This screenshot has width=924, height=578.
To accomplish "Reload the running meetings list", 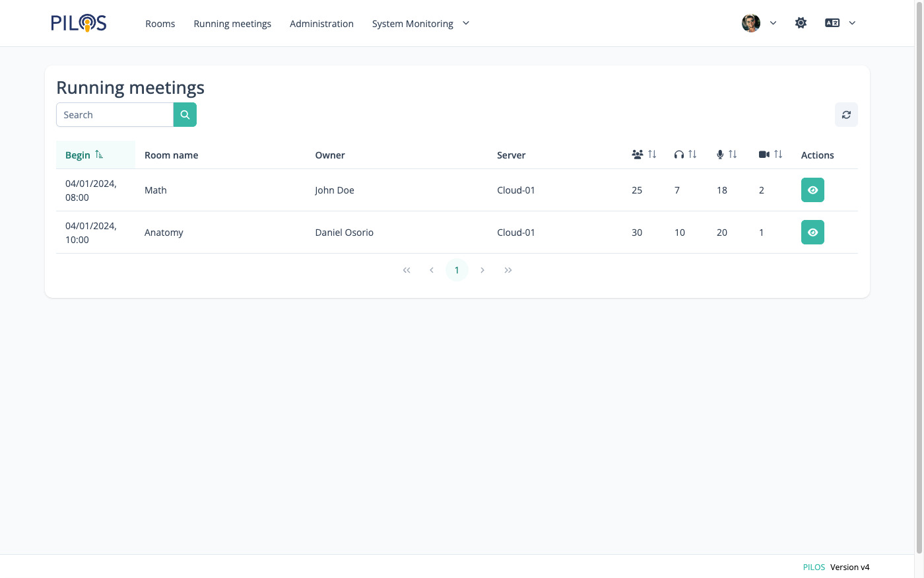I will [846, 115].
